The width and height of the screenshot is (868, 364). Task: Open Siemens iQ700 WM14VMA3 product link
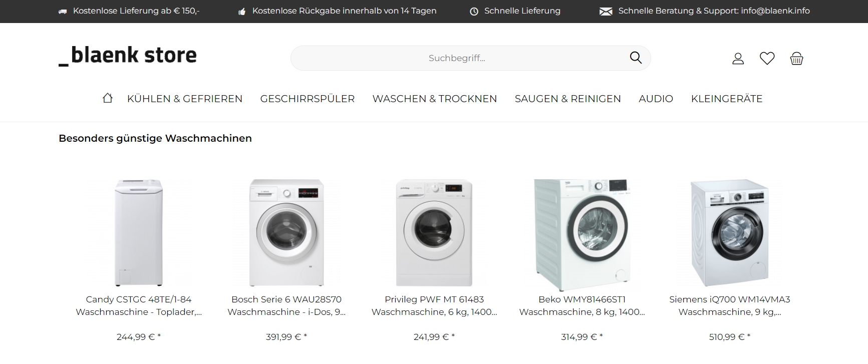coord(730,305)
